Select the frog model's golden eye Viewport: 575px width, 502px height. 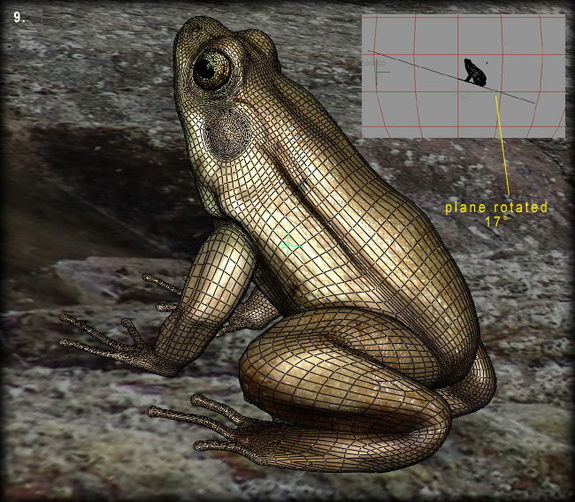211,70
